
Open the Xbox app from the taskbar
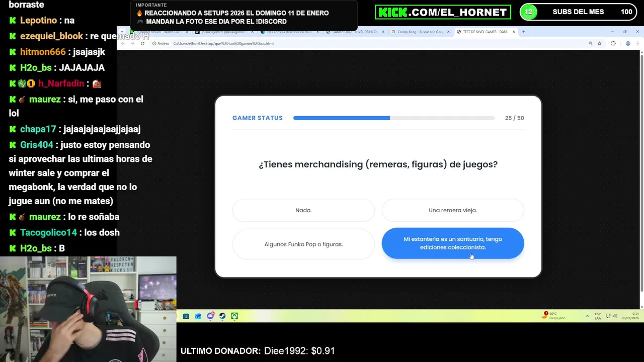[x=234, y=316]
